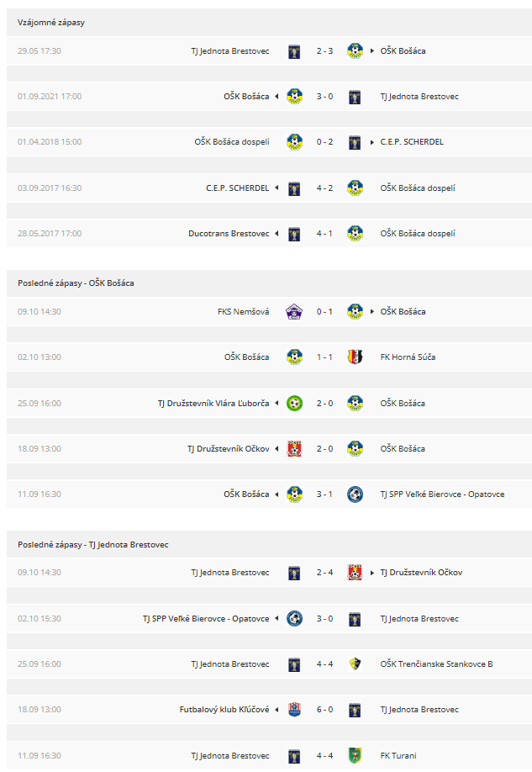
Task: Open the 6 - 0 score result
Action: (324, 710)
